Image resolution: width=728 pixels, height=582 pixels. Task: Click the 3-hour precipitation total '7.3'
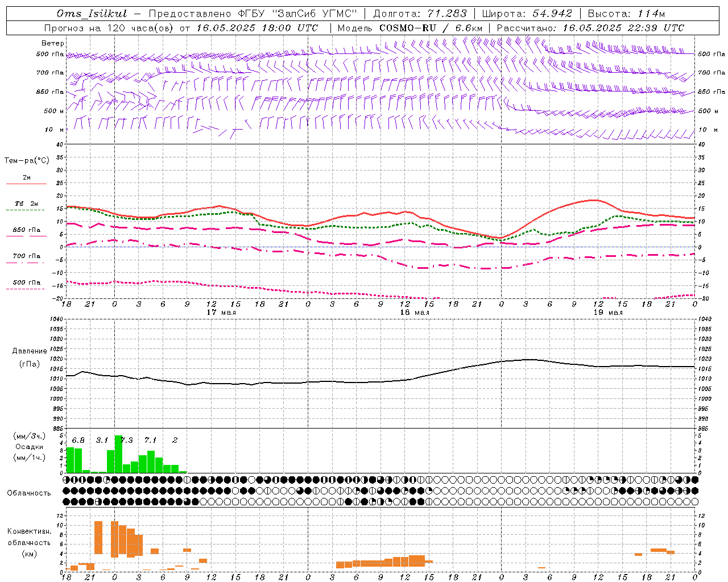pyautogui.click(x=128, y=440)
